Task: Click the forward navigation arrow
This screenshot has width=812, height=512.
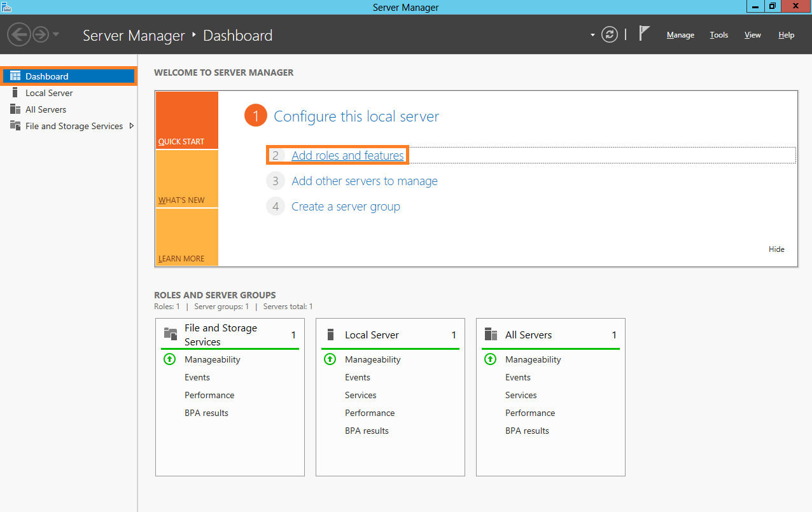Action: tap(41, 34)
